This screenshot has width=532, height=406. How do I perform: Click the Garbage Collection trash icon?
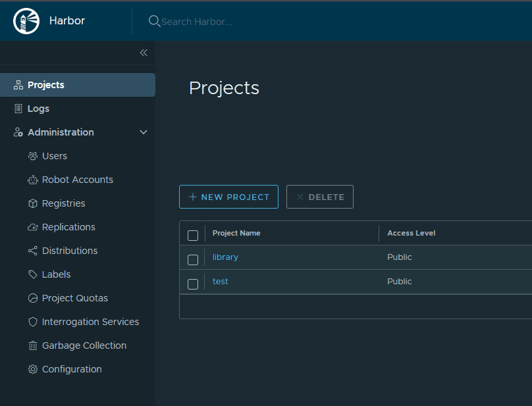tap(33, 345)
